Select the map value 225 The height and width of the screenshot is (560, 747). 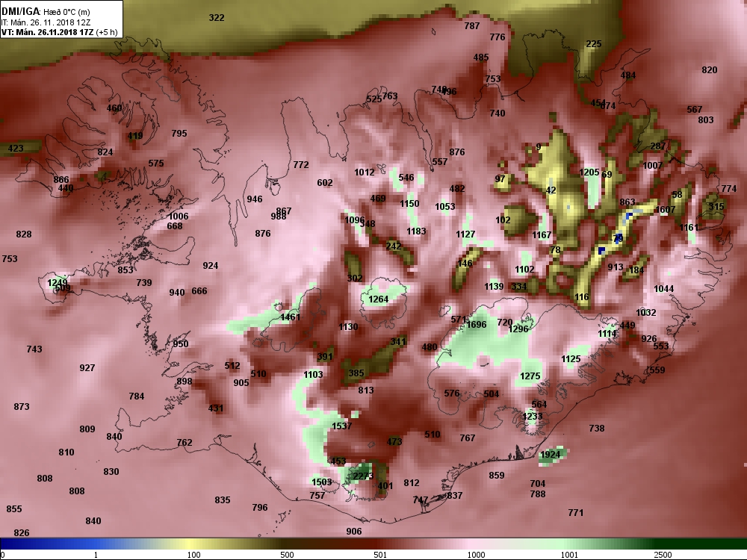coord(594,44)
